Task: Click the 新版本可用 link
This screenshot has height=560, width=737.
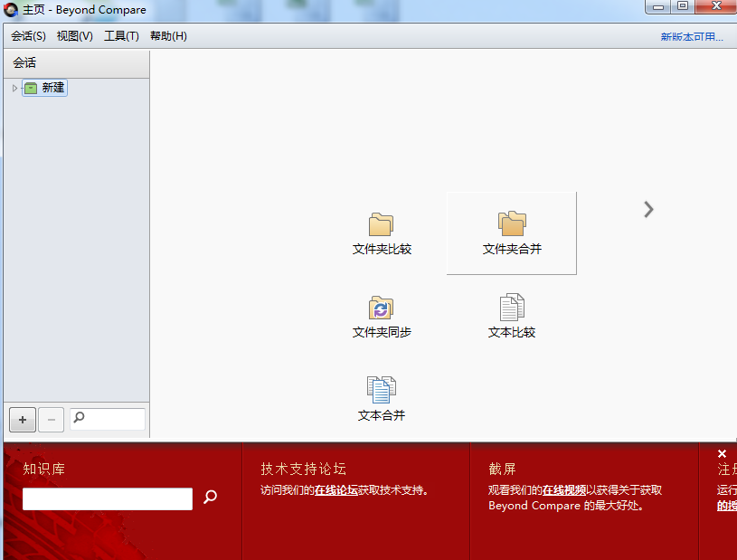Action: [x=692, y=37]
